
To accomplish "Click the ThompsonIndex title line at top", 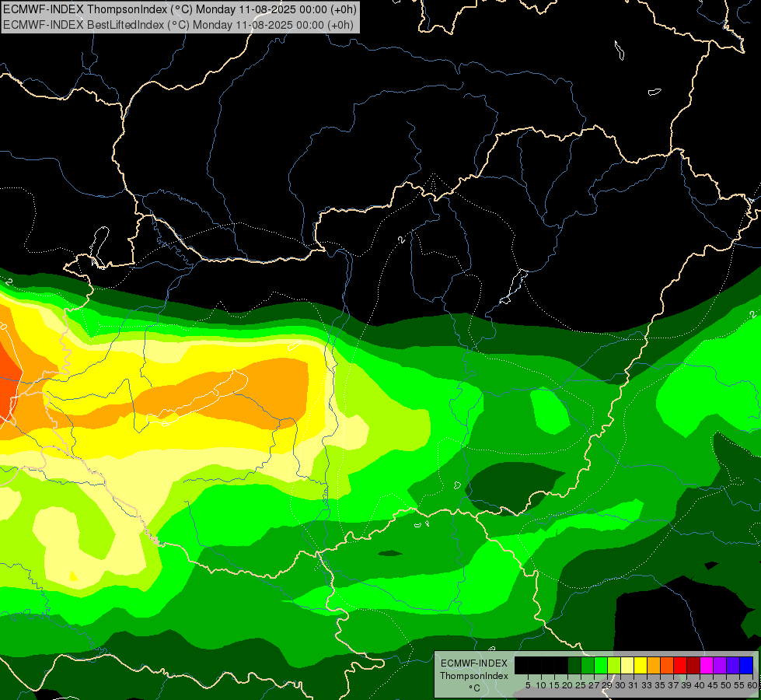I will (180, 9).
